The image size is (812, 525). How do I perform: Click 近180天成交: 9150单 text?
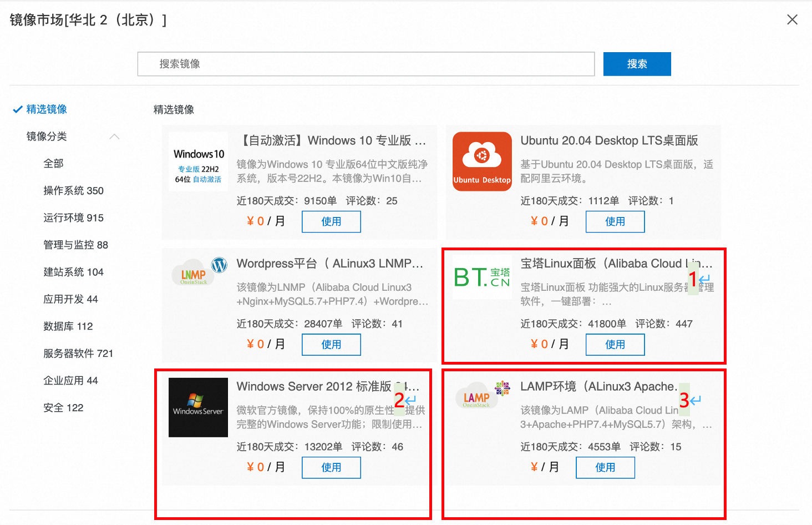[x=287, y=201]
